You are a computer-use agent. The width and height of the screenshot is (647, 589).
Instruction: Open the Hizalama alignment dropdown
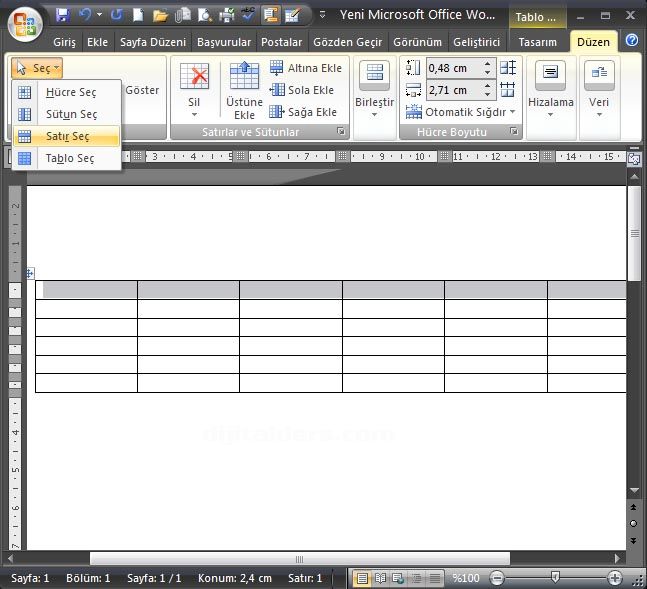pos(550,90)
